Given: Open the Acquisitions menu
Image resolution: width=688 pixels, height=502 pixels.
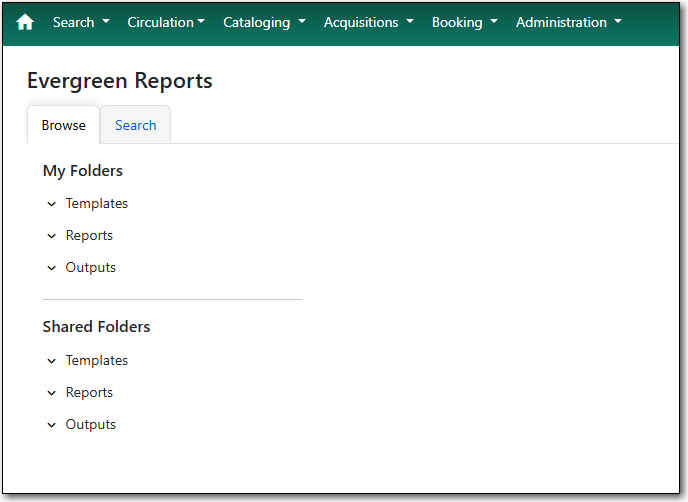Looking at the screenshot, I should coord(369,22).
